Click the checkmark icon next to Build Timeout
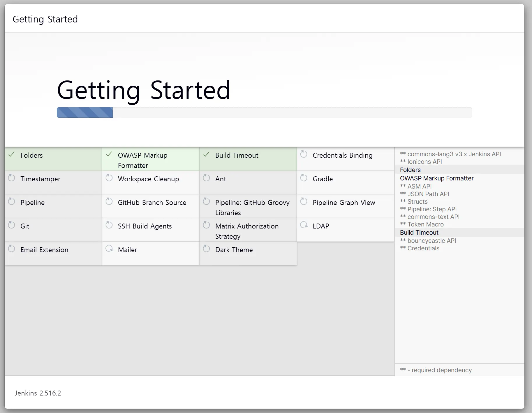This screenshot has width=532, height=413. 207,154
